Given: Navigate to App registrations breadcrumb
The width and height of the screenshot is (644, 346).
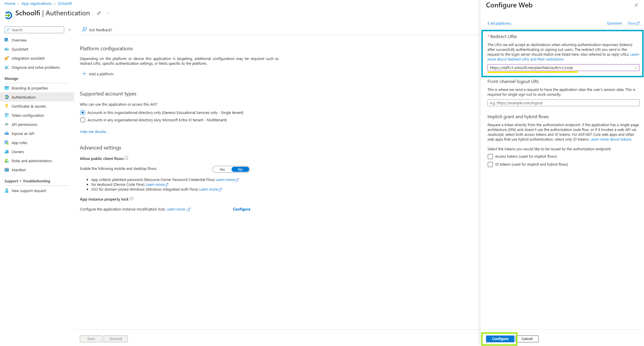Looking at the screenshot, I should point(36,3).
